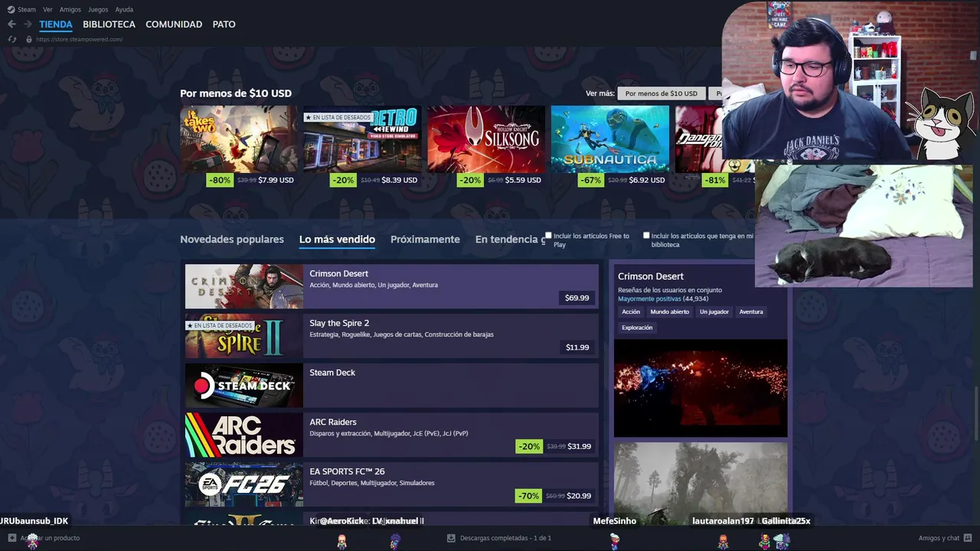
Task: Open the Subnautica deal card
Action: tap(610, 146)
